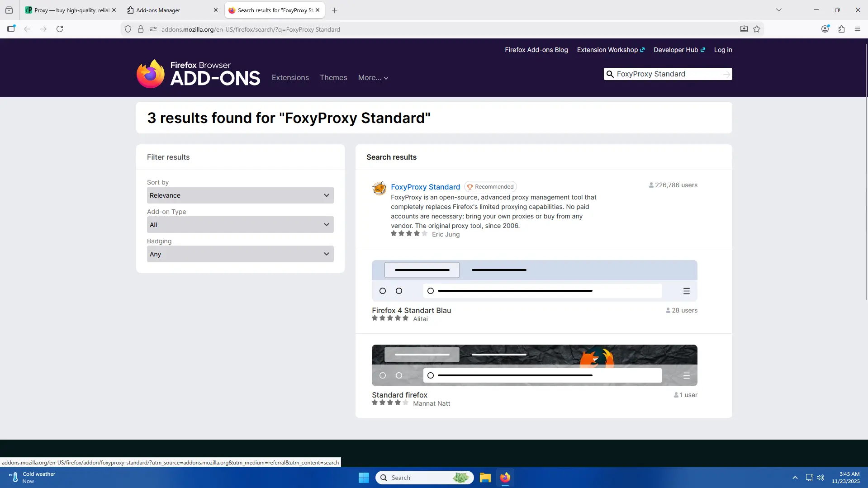Click the site security padlock icon
The height and width of the screenshot is (488, 868).
click(x=141, y=29)
